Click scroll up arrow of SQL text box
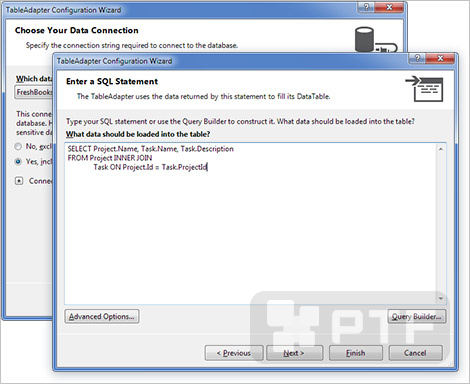 tap(441, 149)
